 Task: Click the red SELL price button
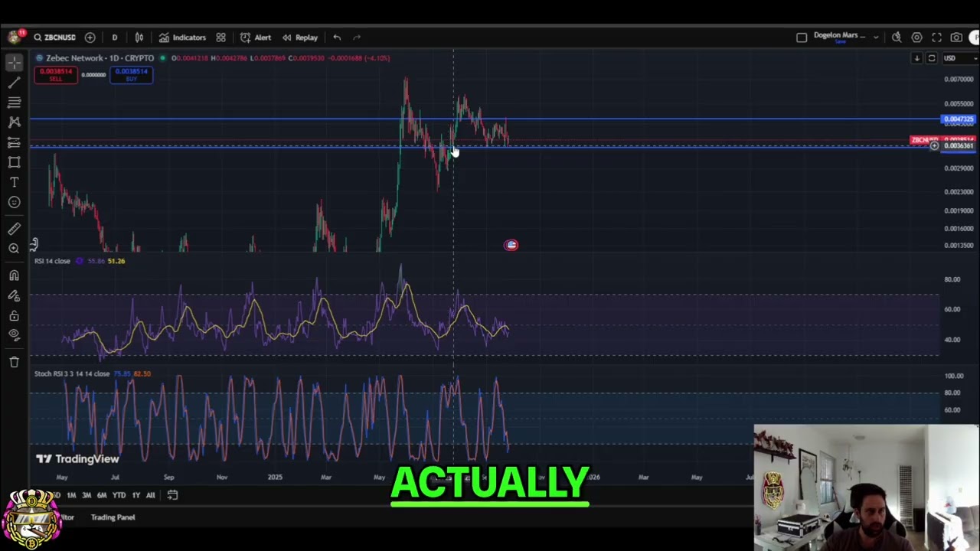[55, 74]
